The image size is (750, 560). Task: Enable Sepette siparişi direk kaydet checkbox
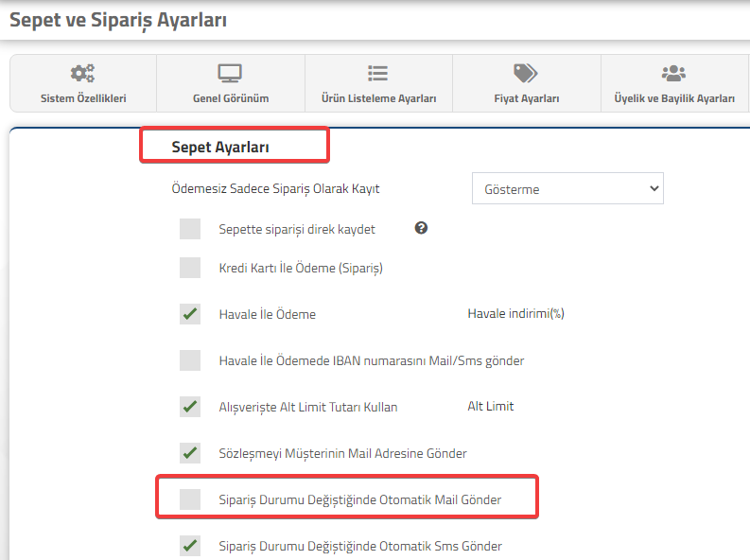(x=190, y=229)
